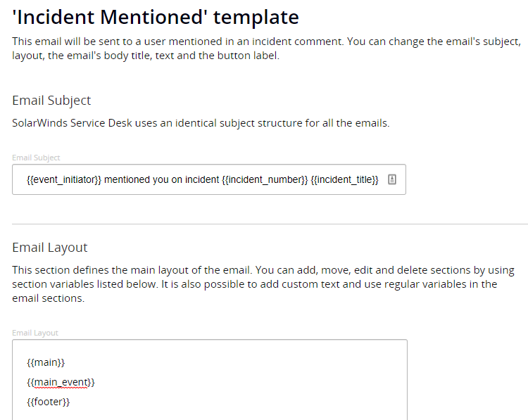Viewport: 528px width, 420px height.
Task: Click the small Email Layout field label
Action: point(35,333)
